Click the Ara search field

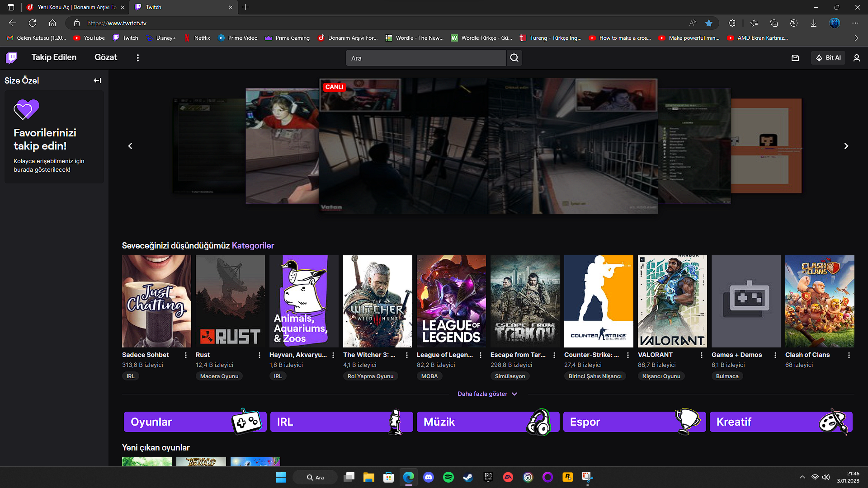(426, 58)
